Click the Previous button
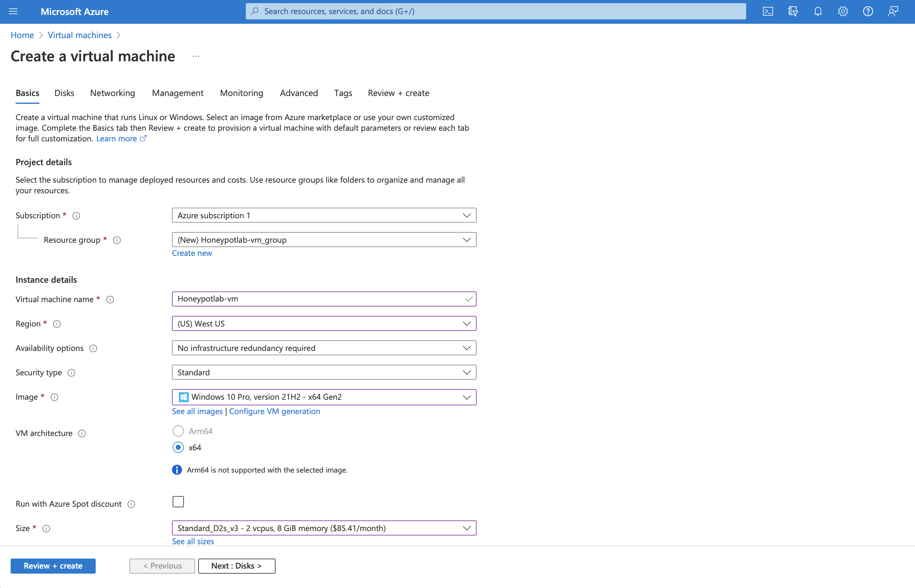Image resolution: width=915 pixels, height=588 pixels. pyautogui.click(x=162, y=566)
